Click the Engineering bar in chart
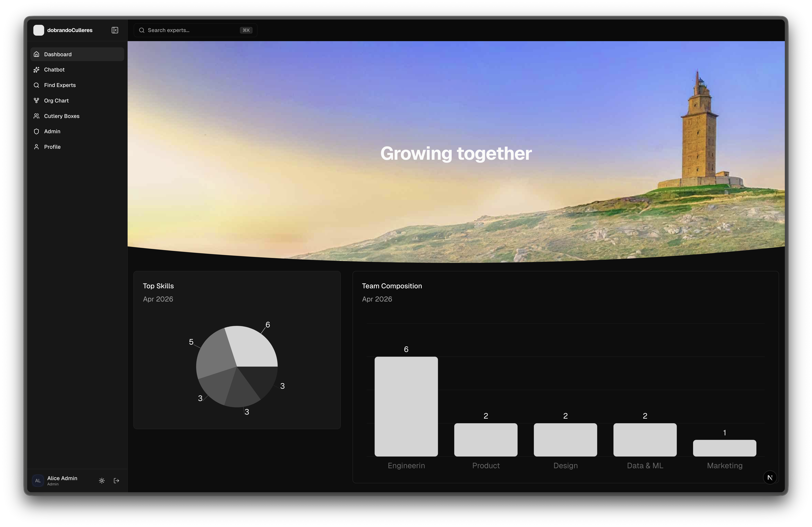Screen dimensions: 812x527 [406, 406]
